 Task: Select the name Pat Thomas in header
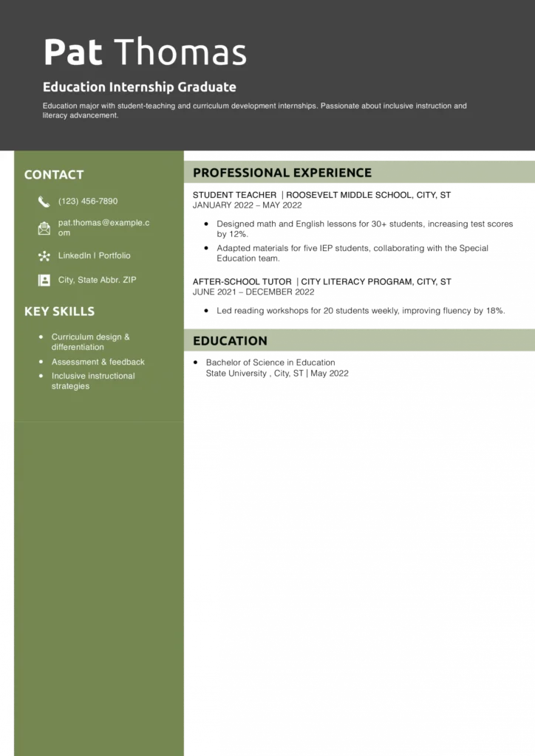145,52
